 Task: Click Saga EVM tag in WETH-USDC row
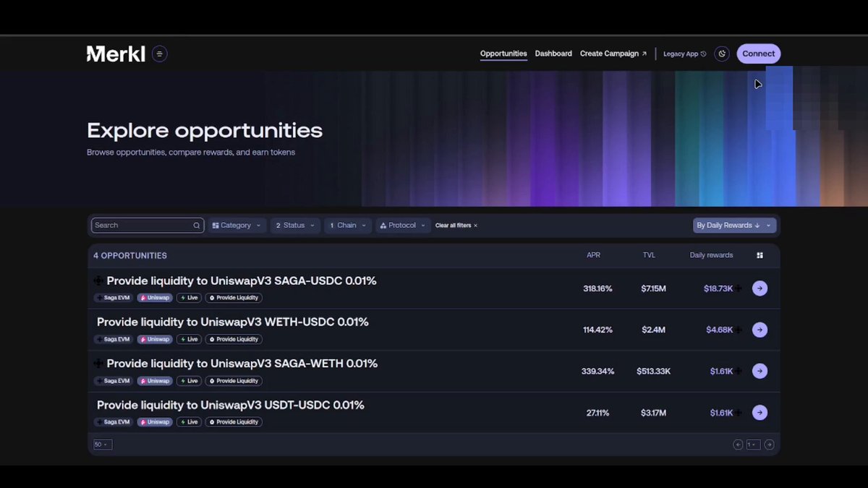pyautogui.click(x=114, y=339)
